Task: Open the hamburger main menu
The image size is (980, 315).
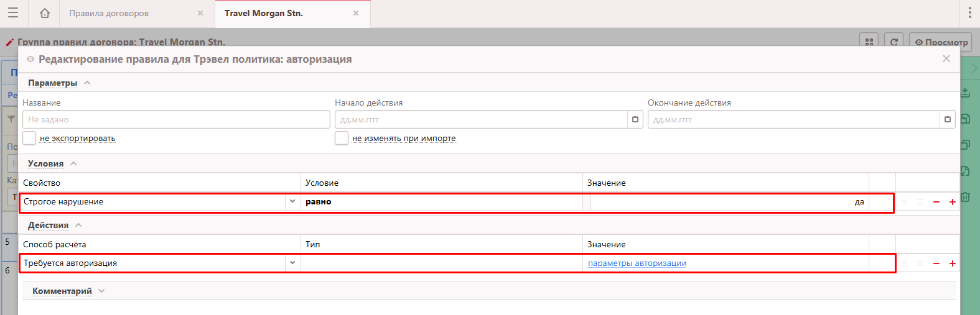Action: pos(12,13)
